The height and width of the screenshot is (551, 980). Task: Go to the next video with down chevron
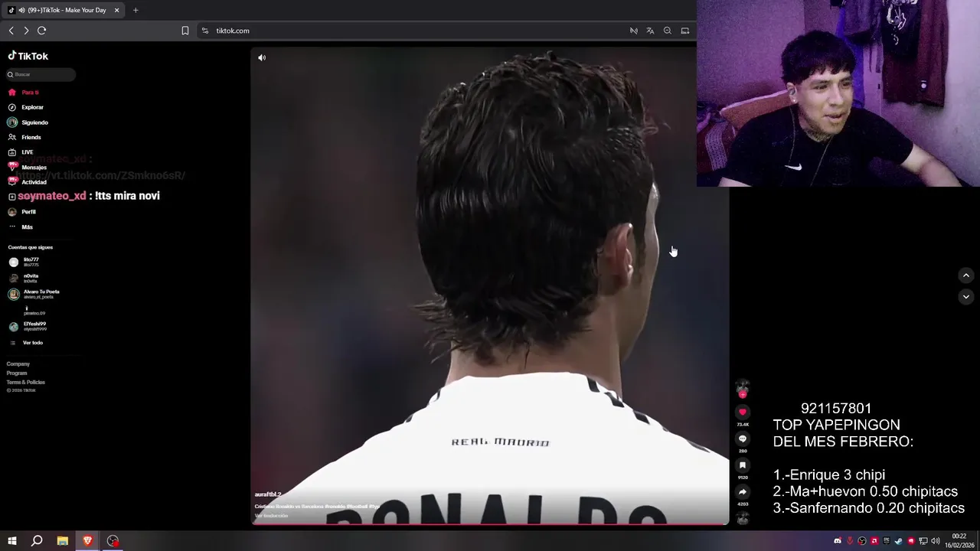click(965, 296)
